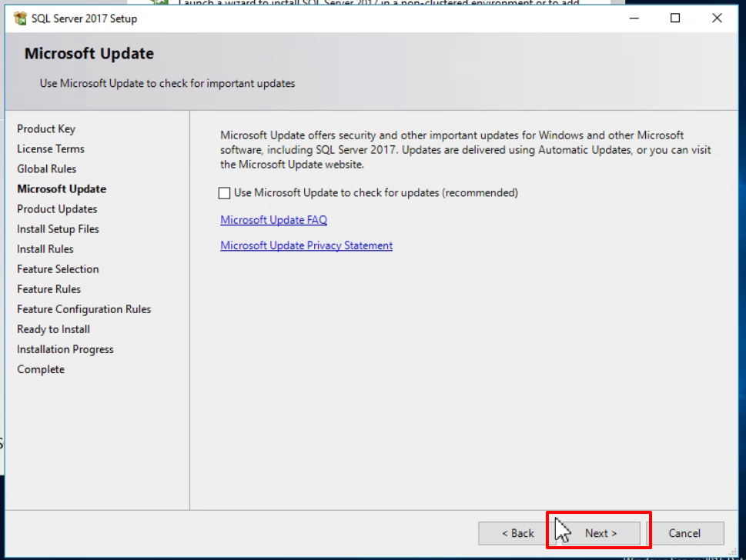Select Ready to Install step
The height and width of the screenshot is (560, 746).
click(53, 329)
